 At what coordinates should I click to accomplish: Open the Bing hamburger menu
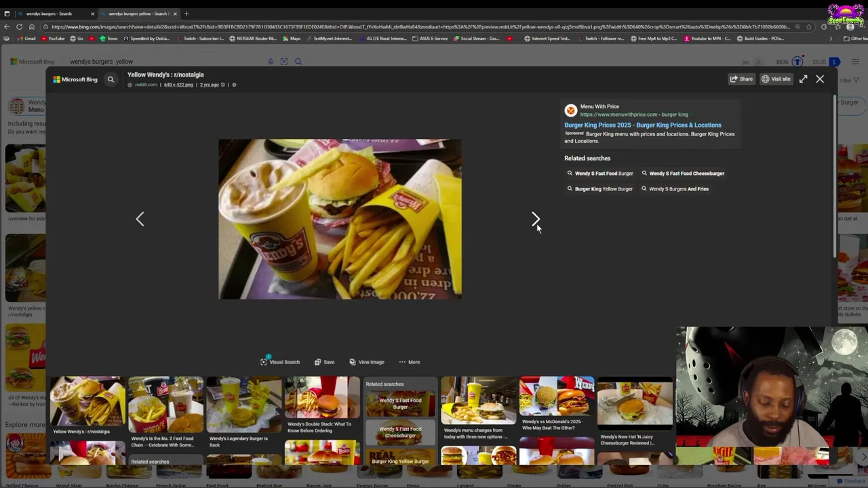tap(855, 62)
